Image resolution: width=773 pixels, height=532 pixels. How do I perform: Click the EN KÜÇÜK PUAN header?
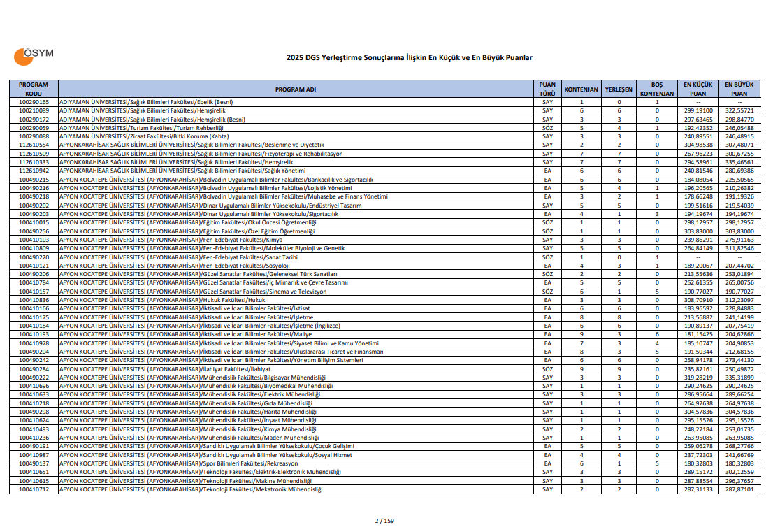pos(698,89)
